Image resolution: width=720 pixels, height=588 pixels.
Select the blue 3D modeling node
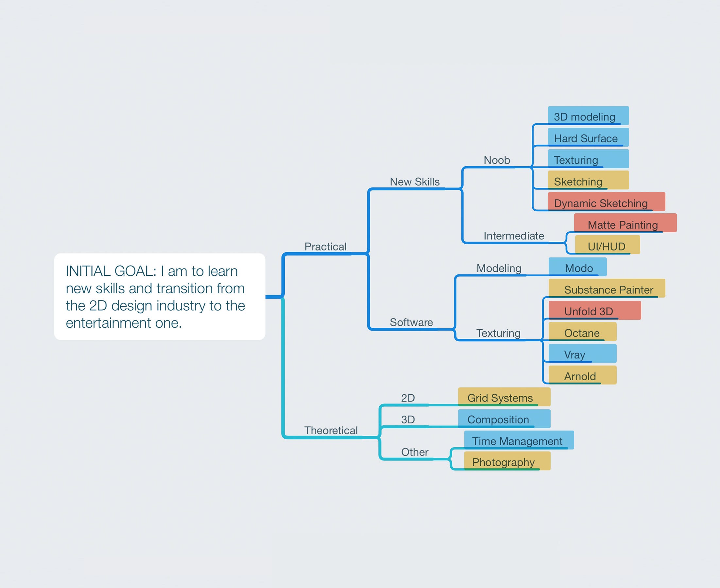tap(588, 116)
